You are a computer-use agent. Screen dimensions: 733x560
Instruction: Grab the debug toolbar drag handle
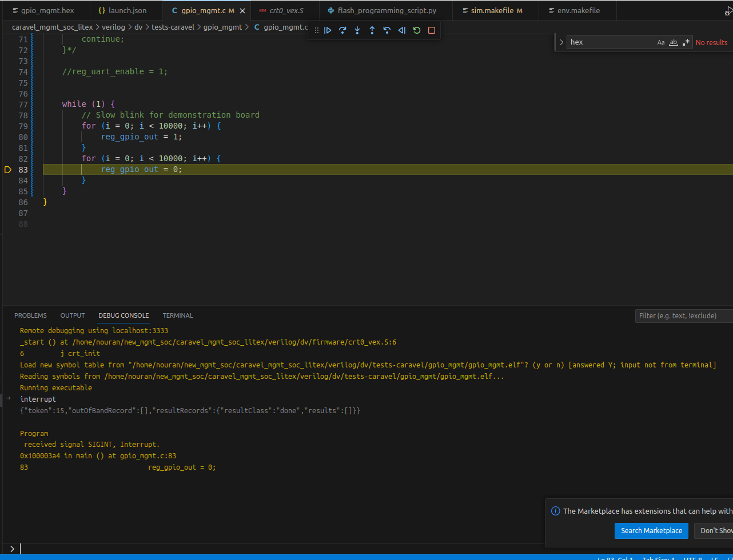point(317,30)
